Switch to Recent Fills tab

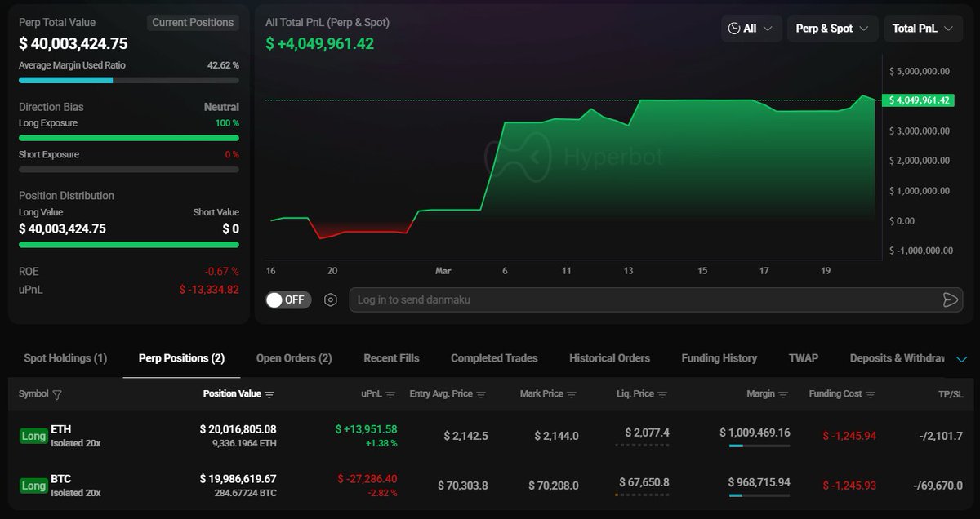[391, 358]
